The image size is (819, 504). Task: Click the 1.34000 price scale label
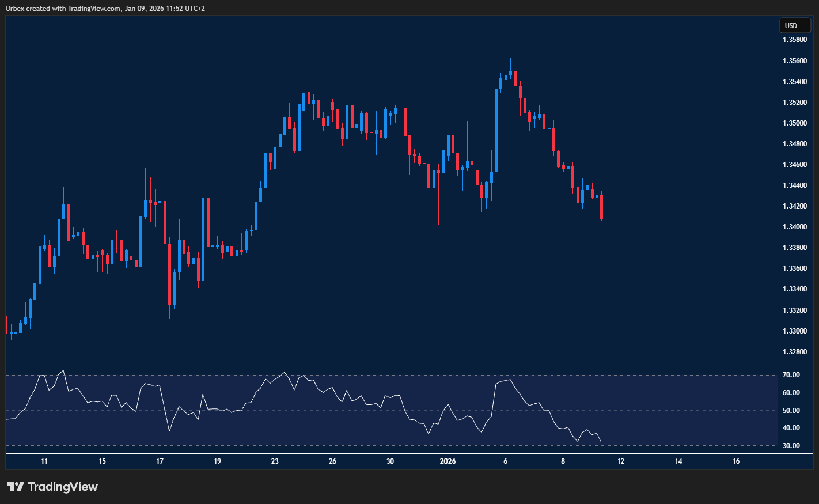(x=794, y=227)
